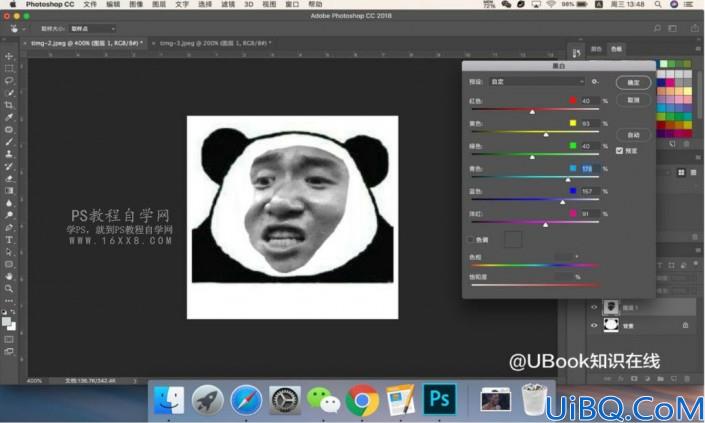Viewport: 705px width, 423px height.
Task: Select the Lasso tool
Action: (x=9, y=80)
